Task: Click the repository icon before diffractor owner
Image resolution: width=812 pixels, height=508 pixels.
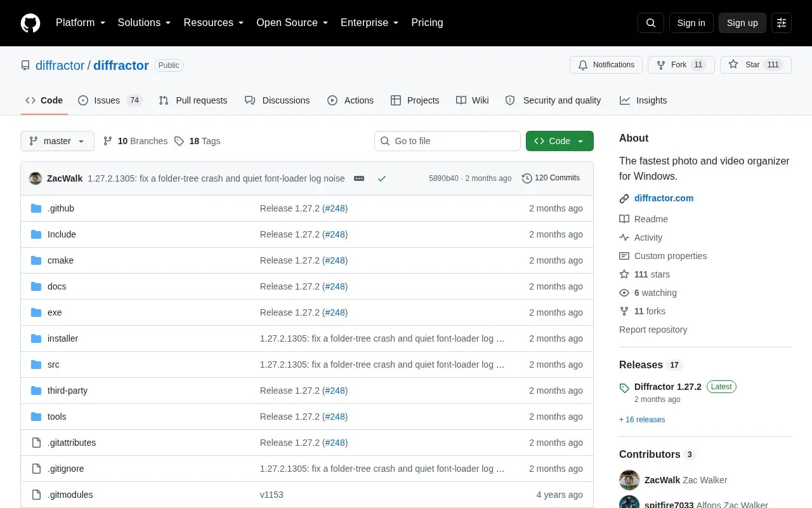Action: point(25,65)
